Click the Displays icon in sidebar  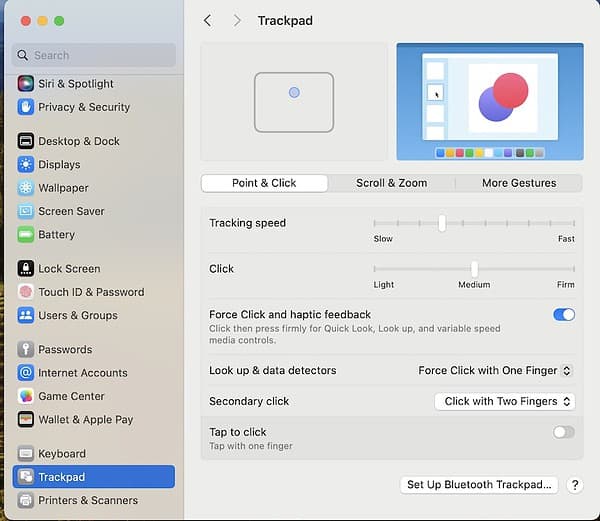[x=26, y=164]
